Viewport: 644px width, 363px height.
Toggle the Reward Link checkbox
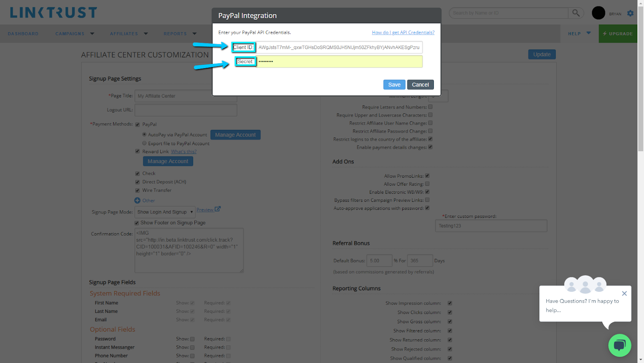pos(137,152)
